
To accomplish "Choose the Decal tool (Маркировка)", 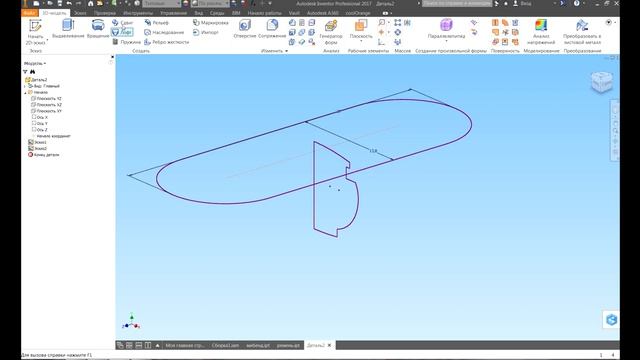I will 211,22.
